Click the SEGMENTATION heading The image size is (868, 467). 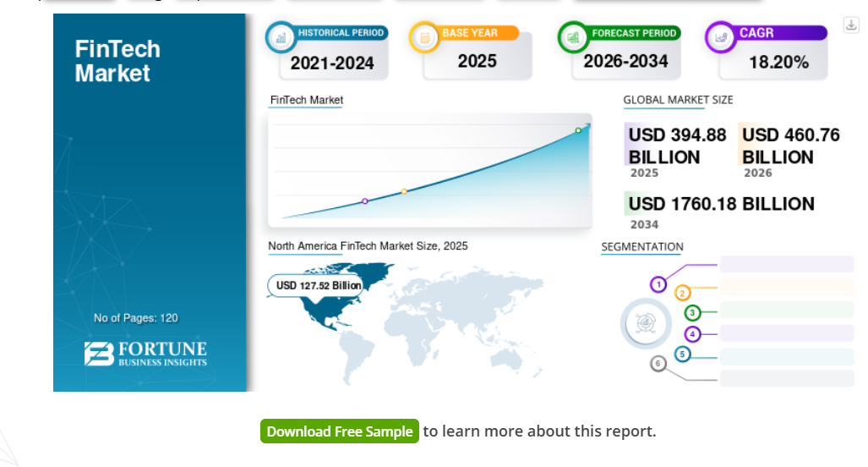point(642,246)
